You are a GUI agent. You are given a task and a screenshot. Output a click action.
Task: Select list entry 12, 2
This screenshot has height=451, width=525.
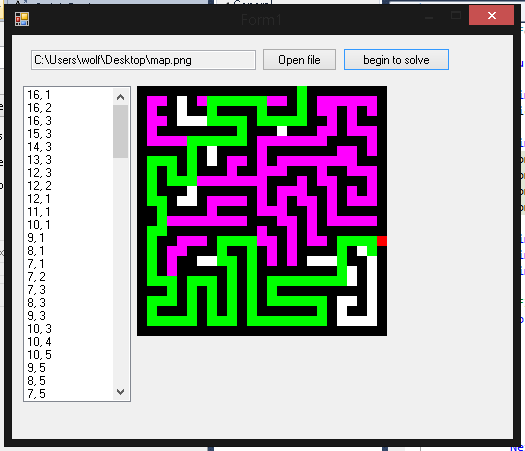pyautogui.click(x=39, y=186)
